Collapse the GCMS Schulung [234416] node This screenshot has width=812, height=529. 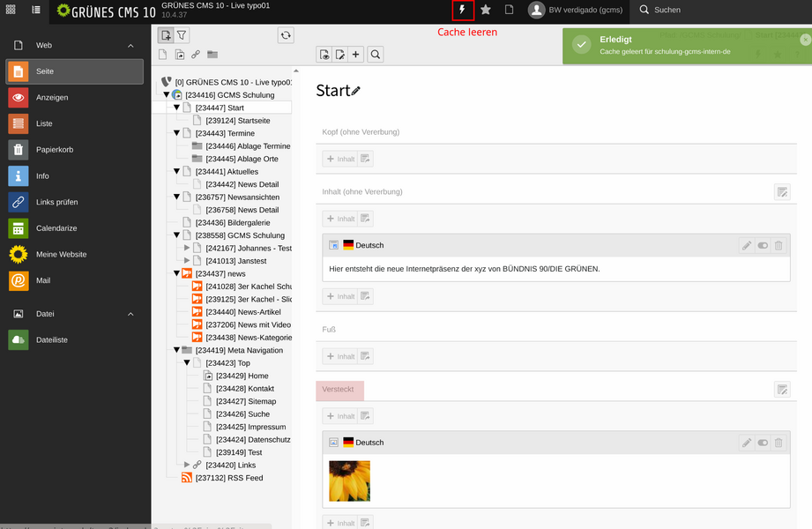[x=167, y=95]
